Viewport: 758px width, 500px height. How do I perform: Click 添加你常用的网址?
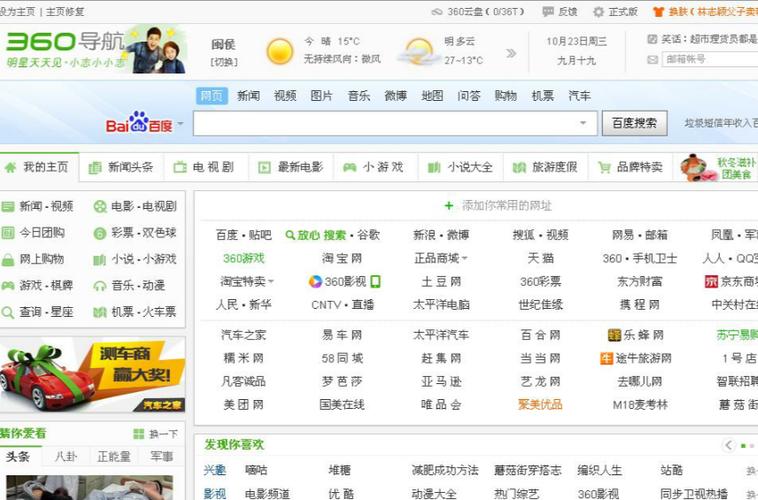[507, 206]
